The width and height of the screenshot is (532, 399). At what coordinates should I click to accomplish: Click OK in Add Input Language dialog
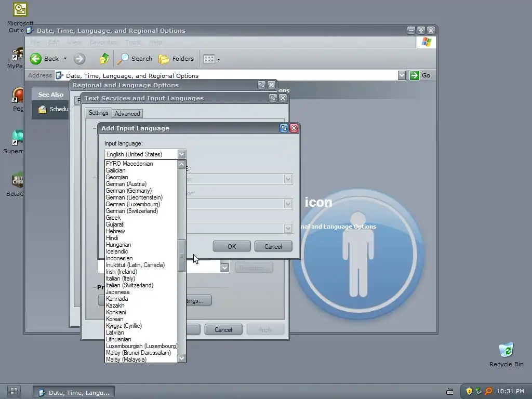(232, 246)
